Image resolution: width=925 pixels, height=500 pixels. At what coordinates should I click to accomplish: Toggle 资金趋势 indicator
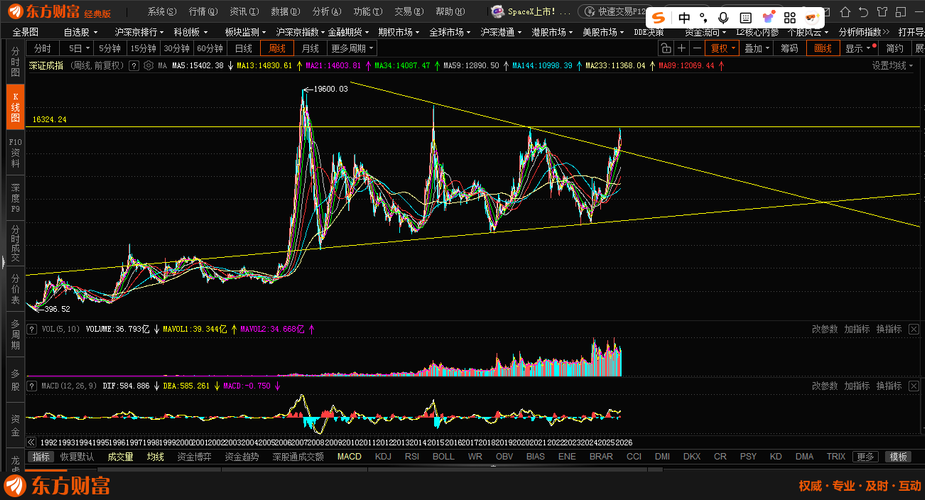(x=242, y=457)
